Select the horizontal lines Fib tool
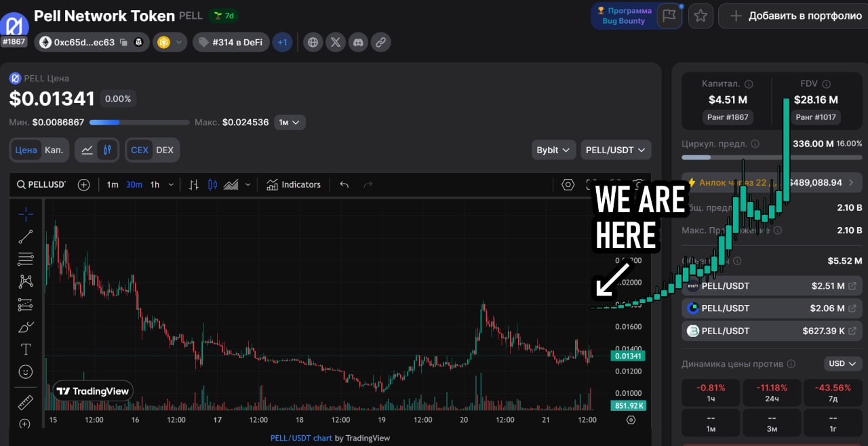868x446 pixels. pyautogui.click(x=26, y=259)
